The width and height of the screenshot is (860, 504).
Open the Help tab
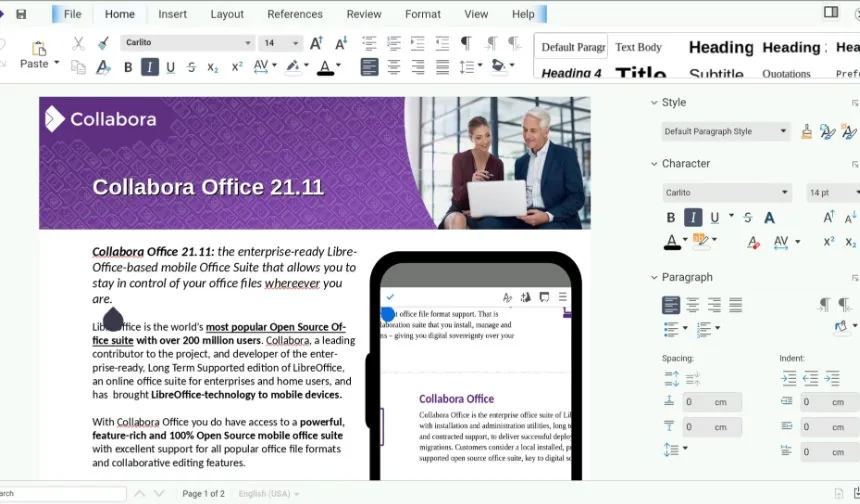(x=523, y=14)
